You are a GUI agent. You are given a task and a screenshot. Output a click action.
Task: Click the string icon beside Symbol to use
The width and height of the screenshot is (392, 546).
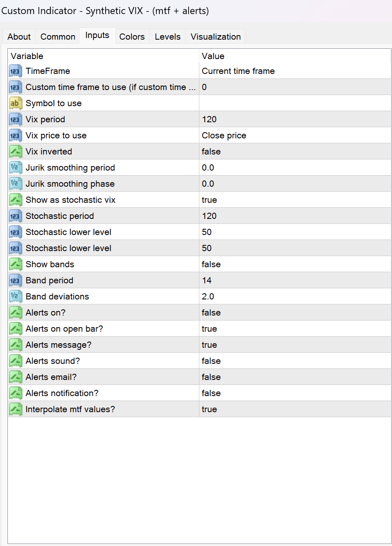pyautogui.click(x=15, y=103)
